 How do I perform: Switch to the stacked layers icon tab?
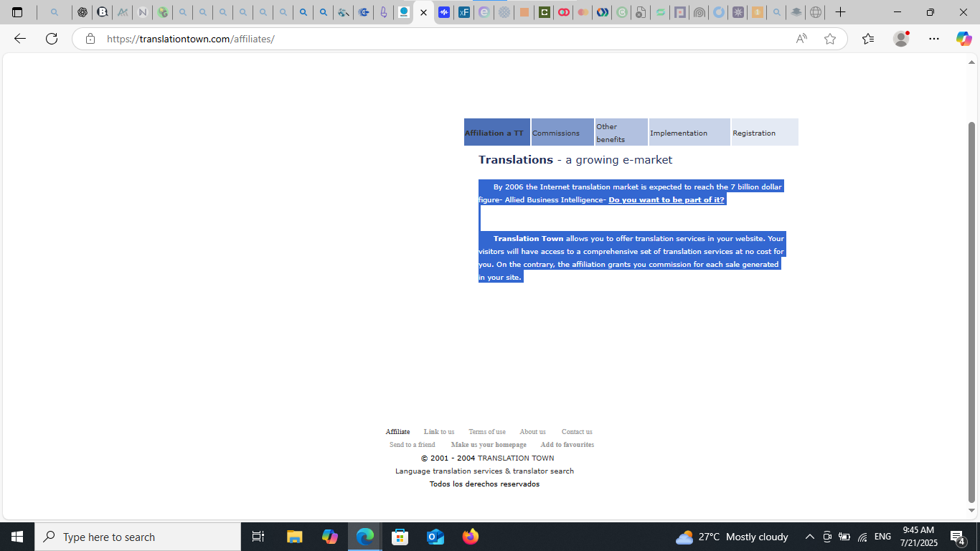point(796,12)
